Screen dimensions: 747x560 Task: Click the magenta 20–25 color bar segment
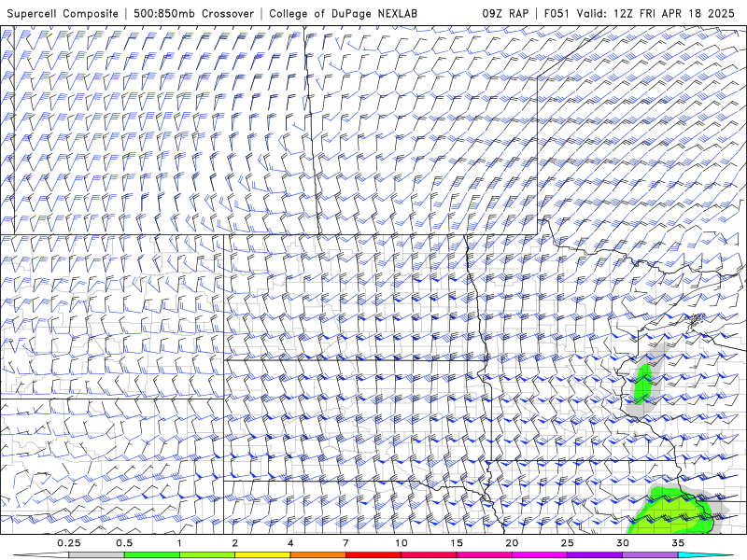(540, 555)
